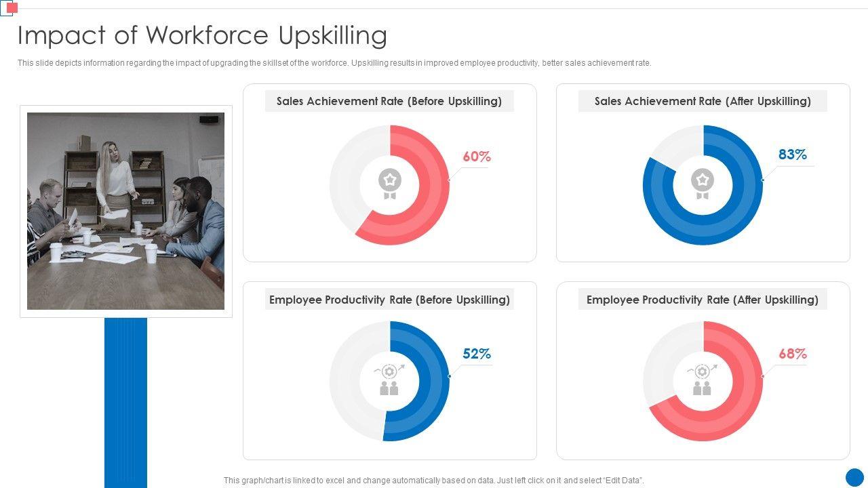Select the Employee Productivity Rate (Before Upskilling) heading
Viewport: 868px width, 488px height.
tap(389, 300)
